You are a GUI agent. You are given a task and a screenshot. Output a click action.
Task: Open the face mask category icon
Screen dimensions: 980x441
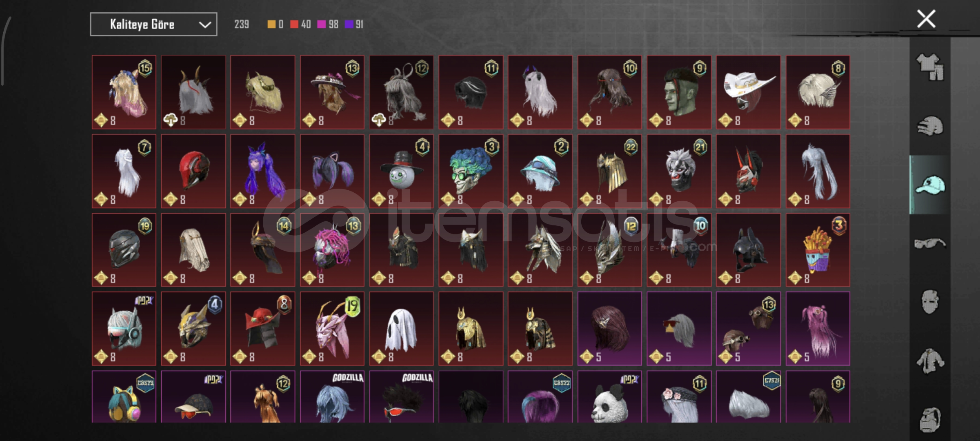[930, 302]
